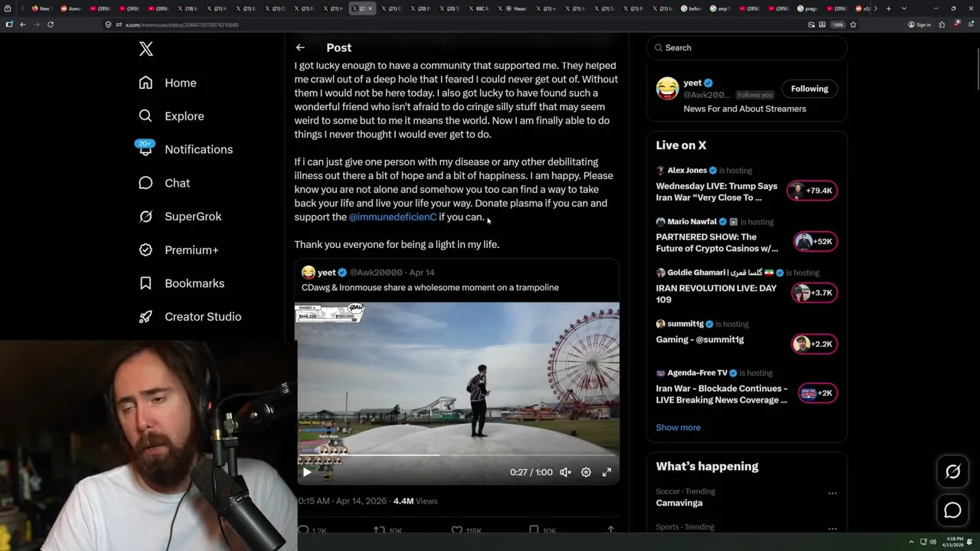
Task: Go back using the Post arrow
Action: coord(300,47)
